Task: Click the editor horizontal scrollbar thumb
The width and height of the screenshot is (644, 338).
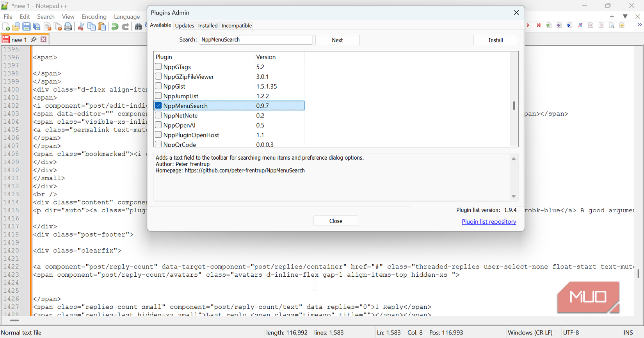Action: pyautogui.click(x=14, y=320)
